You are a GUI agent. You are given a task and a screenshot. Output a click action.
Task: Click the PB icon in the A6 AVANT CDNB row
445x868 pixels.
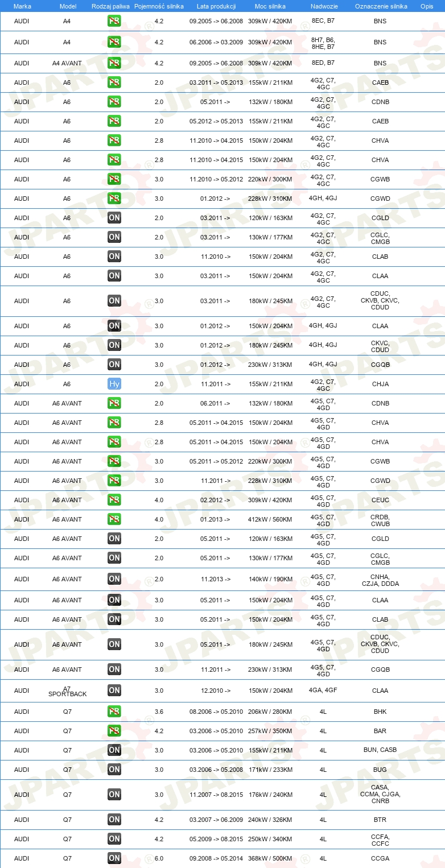(x=114, y=403)
